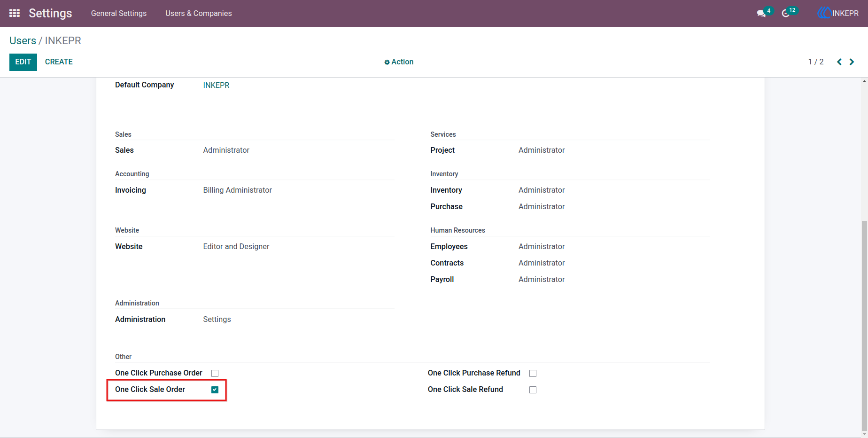Open the Action dropdown menu
868x438 pixels.
(399, 62)
